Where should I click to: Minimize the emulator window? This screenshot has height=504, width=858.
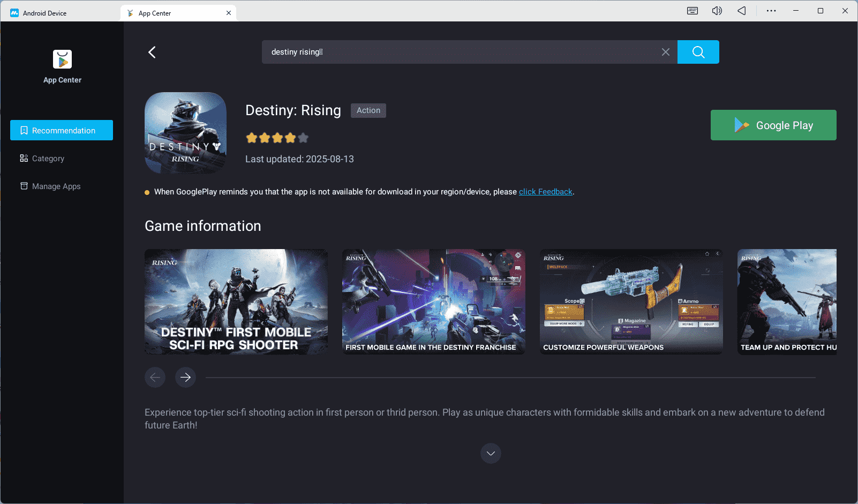click(x=796, y=11)
